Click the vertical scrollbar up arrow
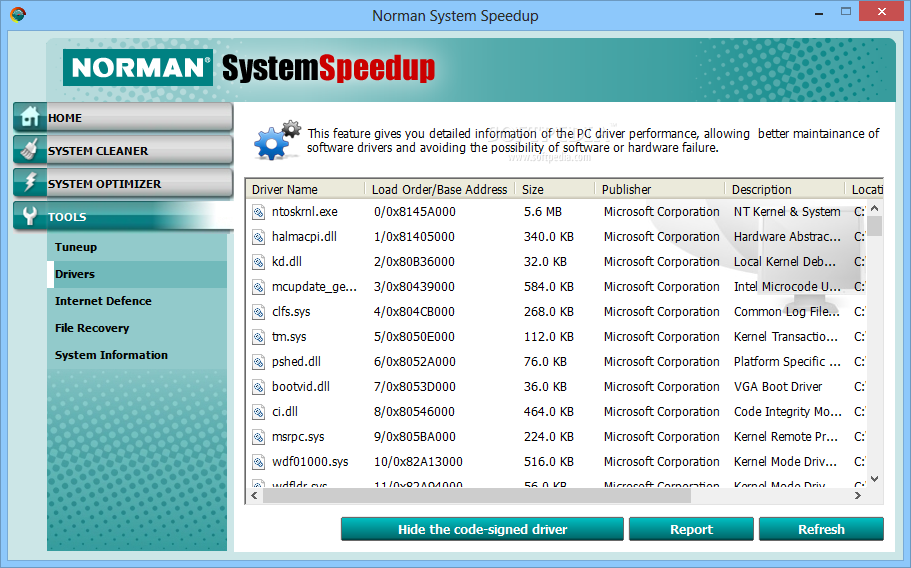This screenshot has height=568, width=911. click(x=875, y=208)
